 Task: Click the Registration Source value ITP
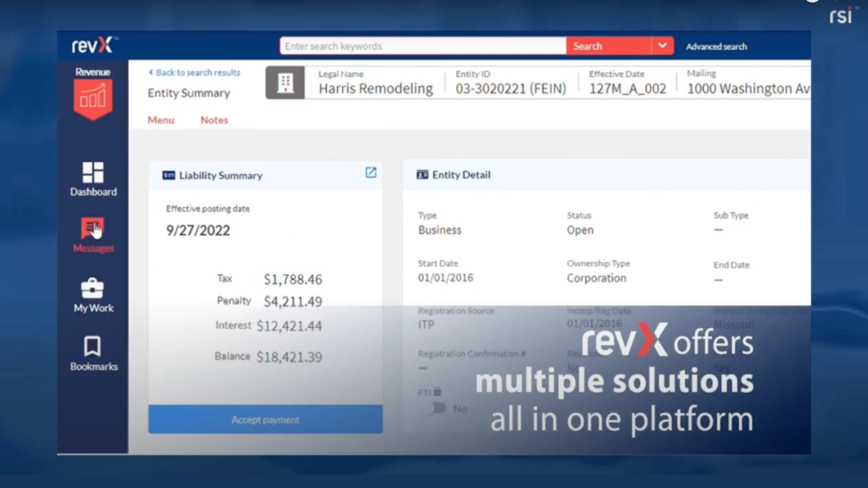click(x=426, y=325)
